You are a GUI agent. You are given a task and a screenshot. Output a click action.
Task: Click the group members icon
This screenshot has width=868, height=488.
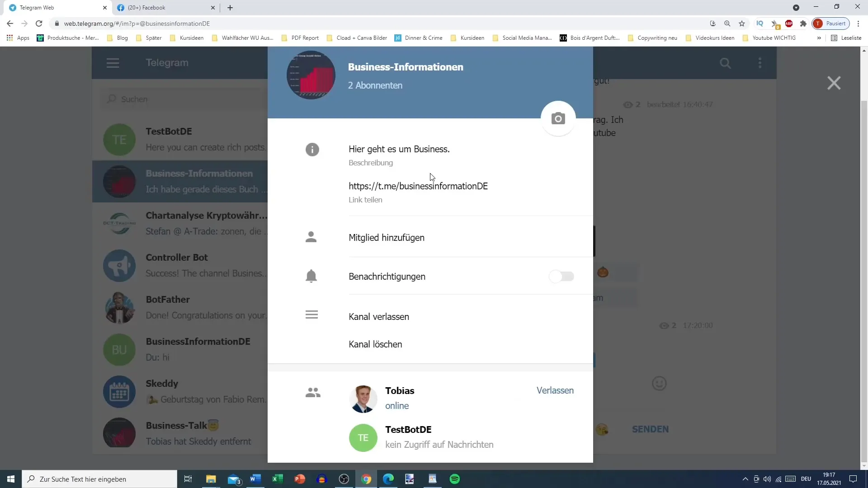[x=313, y=392]
